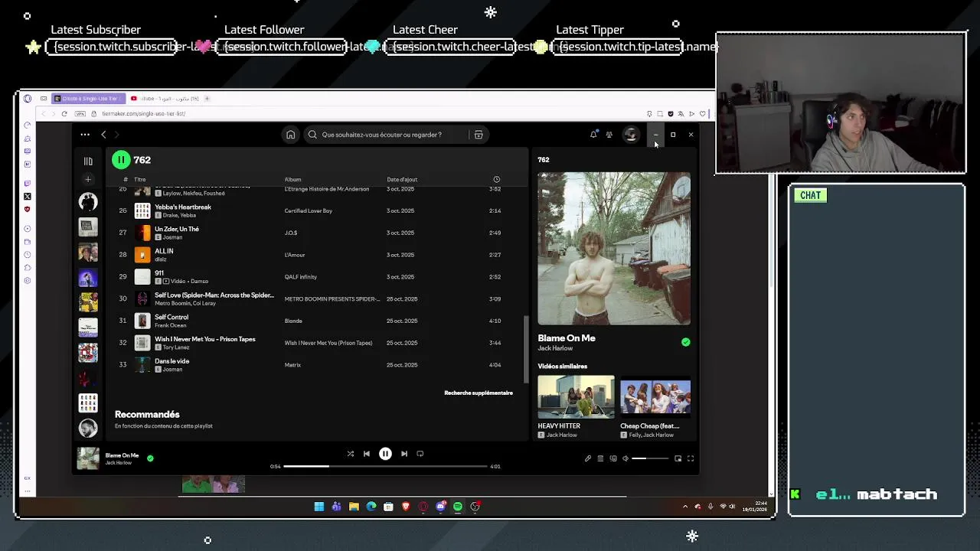The image size is (980, 551).
Task: Open friend activity icon
Action: click(x=609, y=135)
